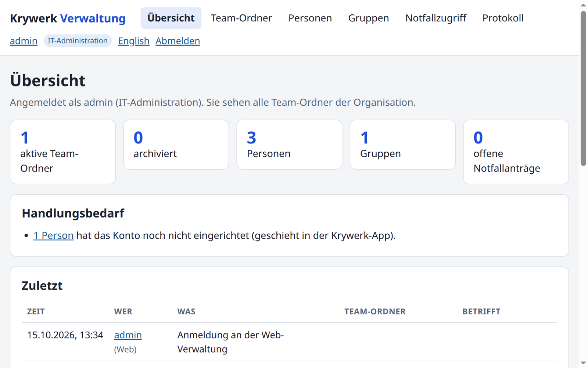The height and width of the screenshot is (368, 588).
Task: Open the '1 aktive Team-Ordner' stat card
Action: click(63, 152)
